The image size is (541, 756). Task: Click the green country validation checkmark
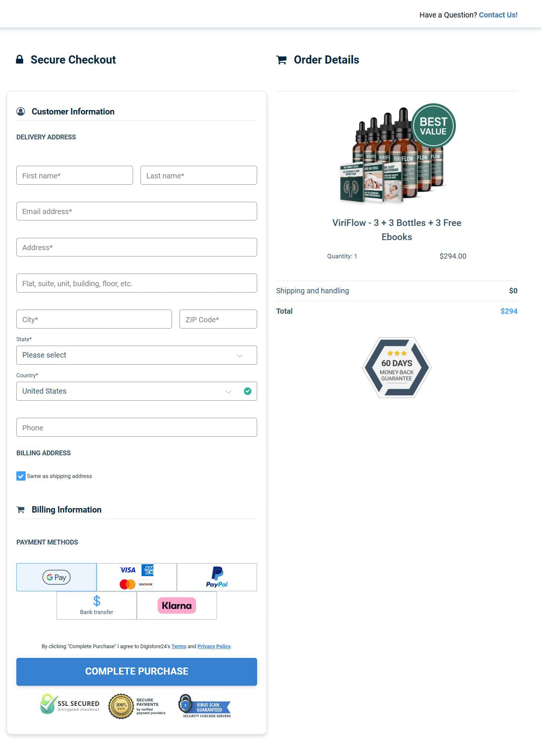[247, 391]
